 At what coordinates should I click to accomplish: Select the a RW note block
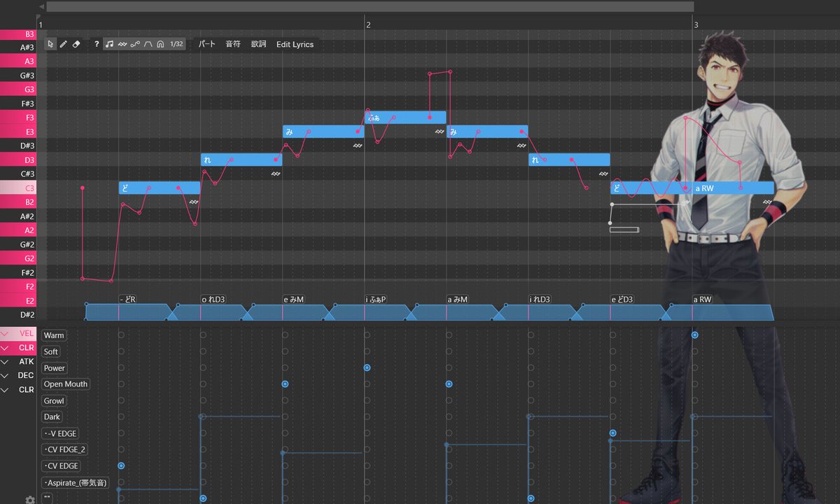click(x=733, y=188)
